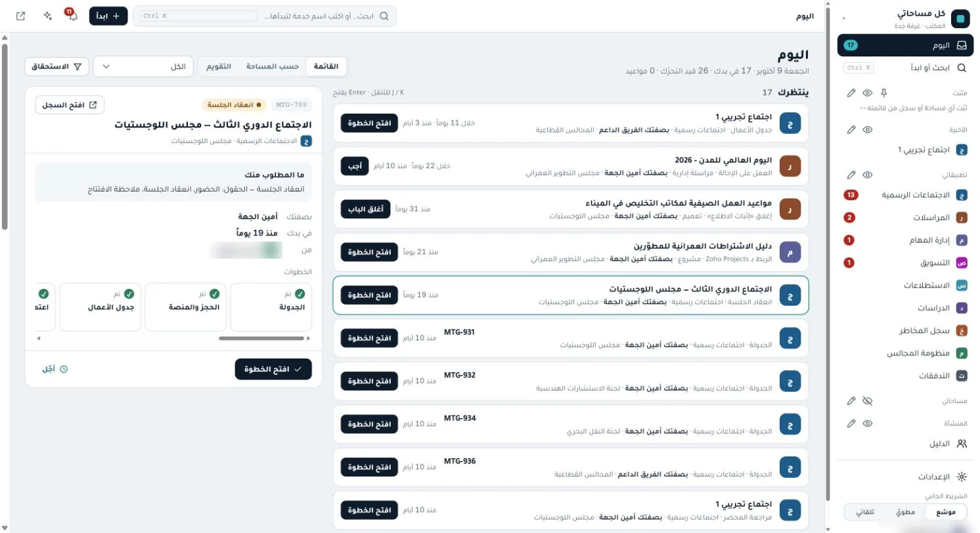980x533 pixels.
Task: Expand workspace switcher chevron near كل مساحاتي
Action: click(x=844, y=18)
